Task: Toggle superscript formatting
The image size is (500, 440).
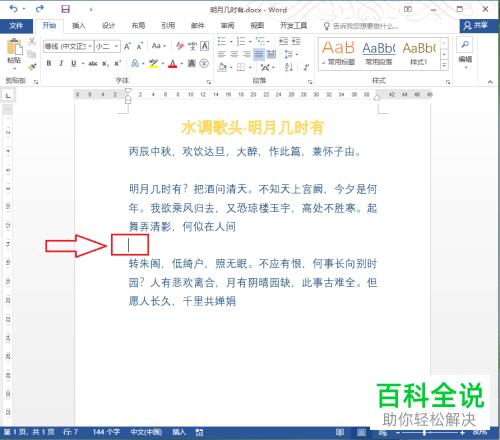Action: click(117, 63)
